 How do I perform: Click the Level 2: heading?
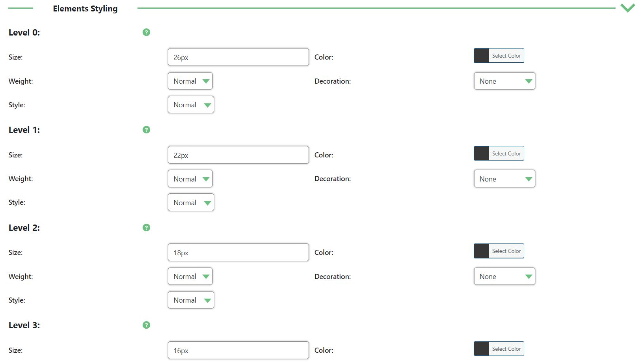tap(24, 228)
